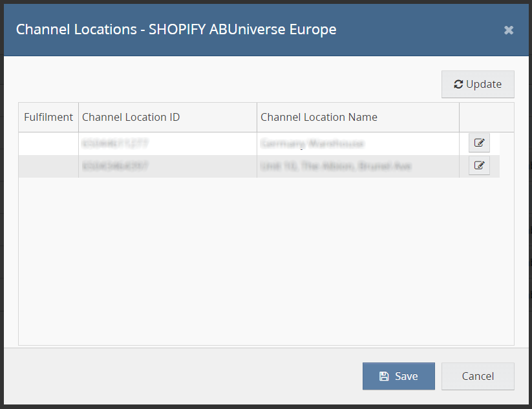This screenshot has height=409, width=532.
Task: Click the Channel Location Name column header
Action: (x=358, y=118)
